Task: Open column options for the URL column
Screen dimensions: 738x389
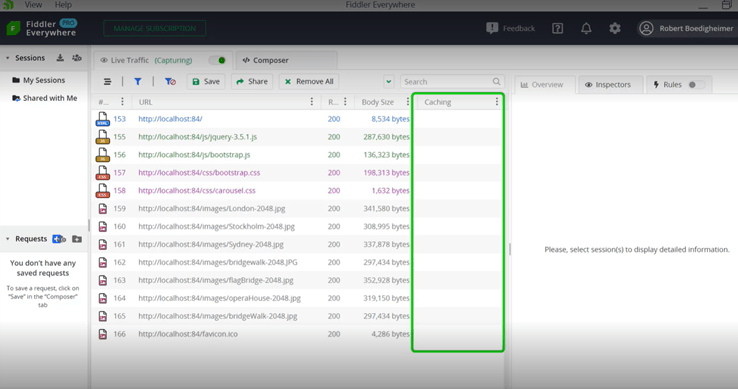Action: [312, 102]
